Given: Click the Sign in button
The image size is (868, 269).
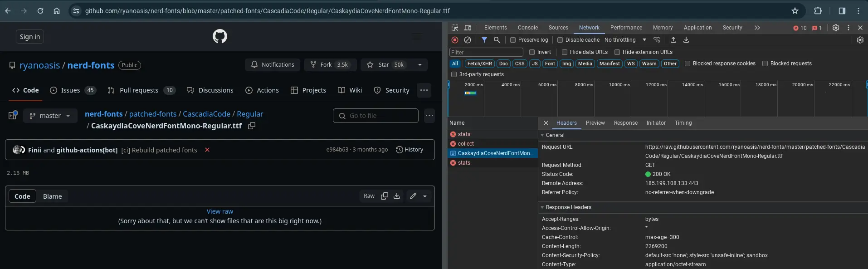Looking at the screenshot, I should (x=30, y=37).
